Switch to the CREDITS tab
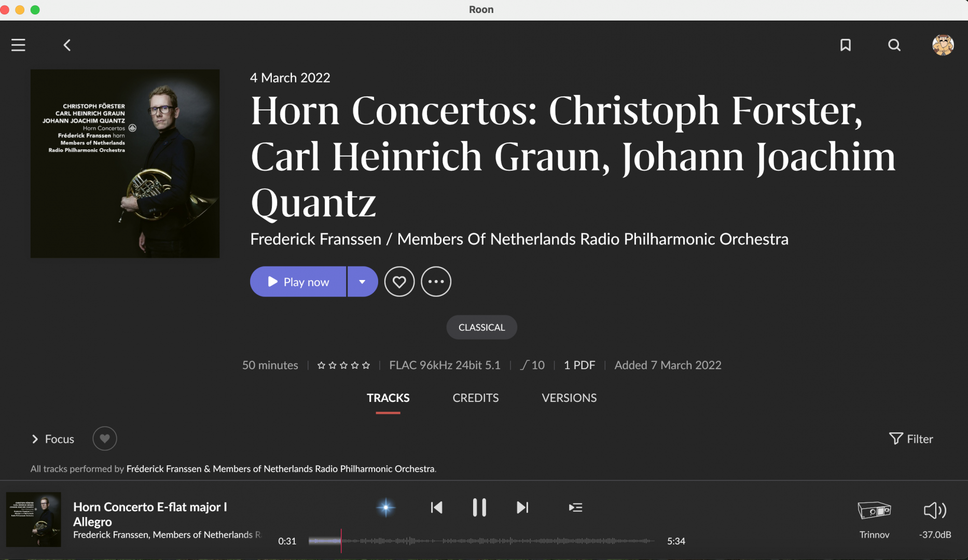968x560 pixels. (476, 398)
